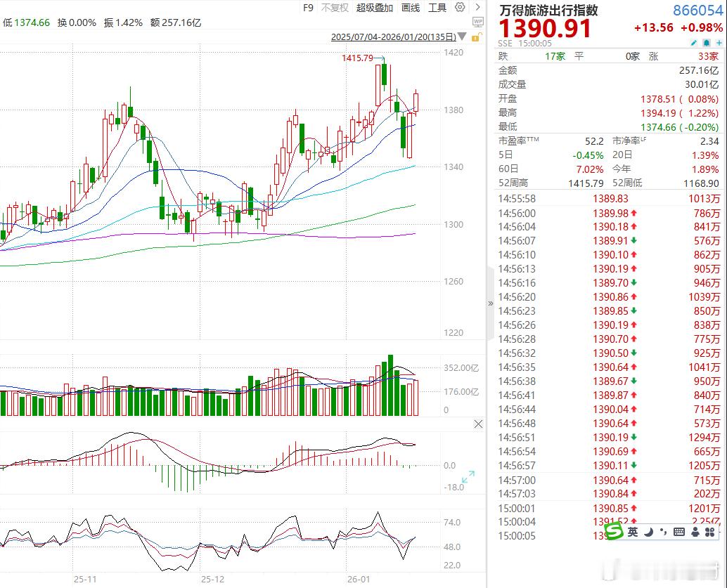
Task: Add index to watchlist with plus icon
Action: [x=719, y=43]
